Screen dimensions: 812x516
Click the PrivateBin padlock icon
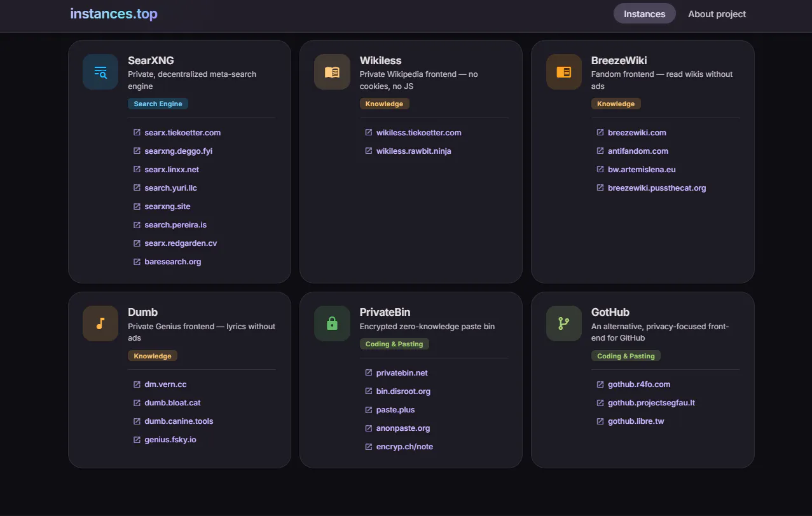[332, 323]
